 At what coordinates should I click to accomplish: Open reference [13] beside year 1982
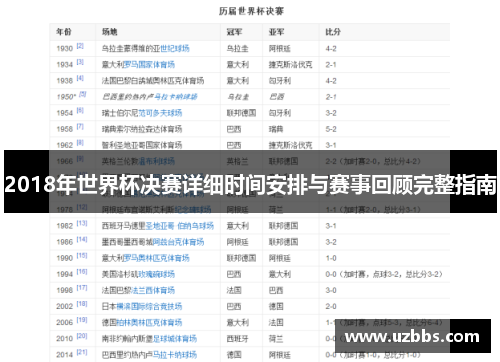82,223
